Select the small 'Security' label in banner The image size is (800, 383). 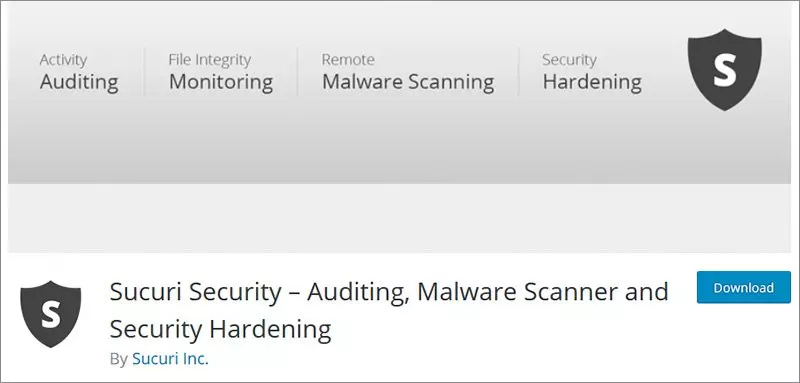click(x=569, y=60)
